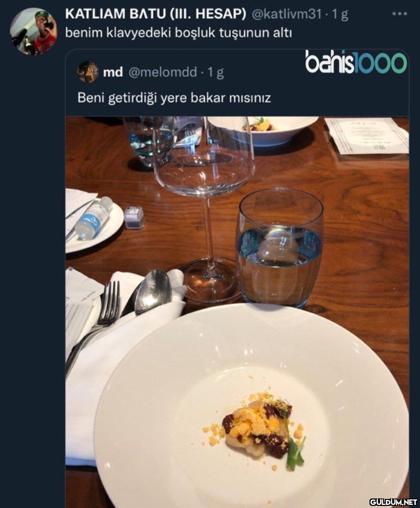The width and height of the screenshot is (420, 508).
Task: Click the menu card on the table
Action: point(366,135)
